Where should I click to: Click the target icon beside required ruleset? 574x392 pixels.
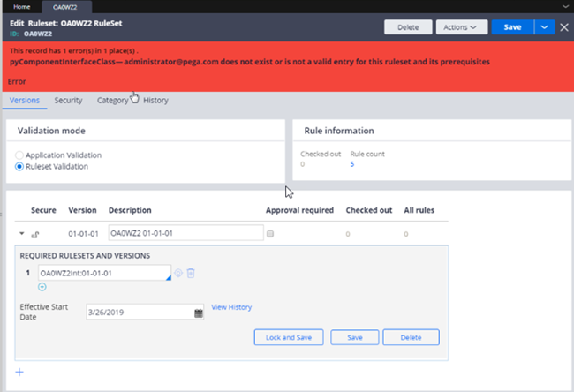(178, 274)
